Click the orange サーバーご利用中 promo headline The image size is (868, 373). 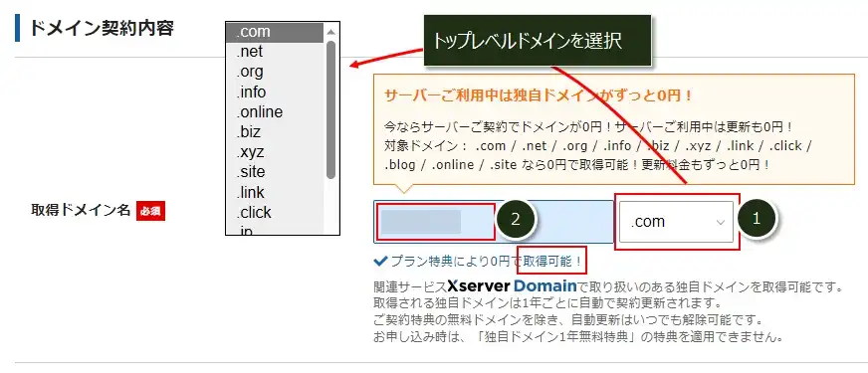tap(539, 95)
